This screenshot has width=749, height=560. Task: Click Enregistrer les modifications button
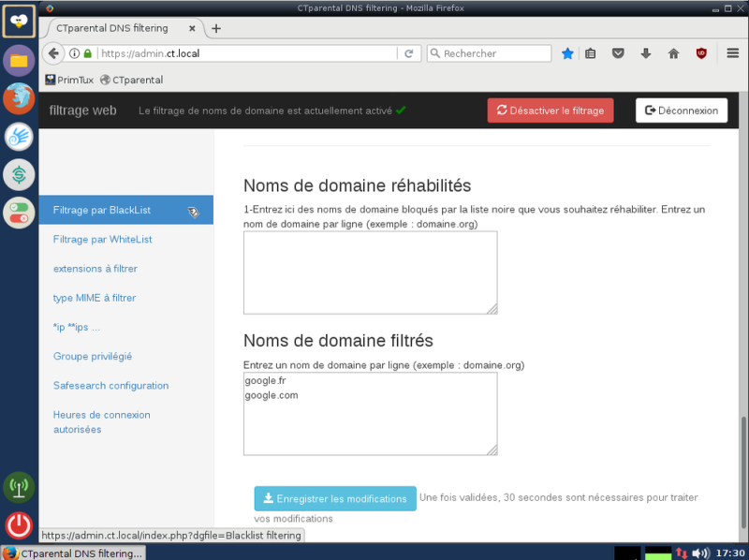click(335, 498)
